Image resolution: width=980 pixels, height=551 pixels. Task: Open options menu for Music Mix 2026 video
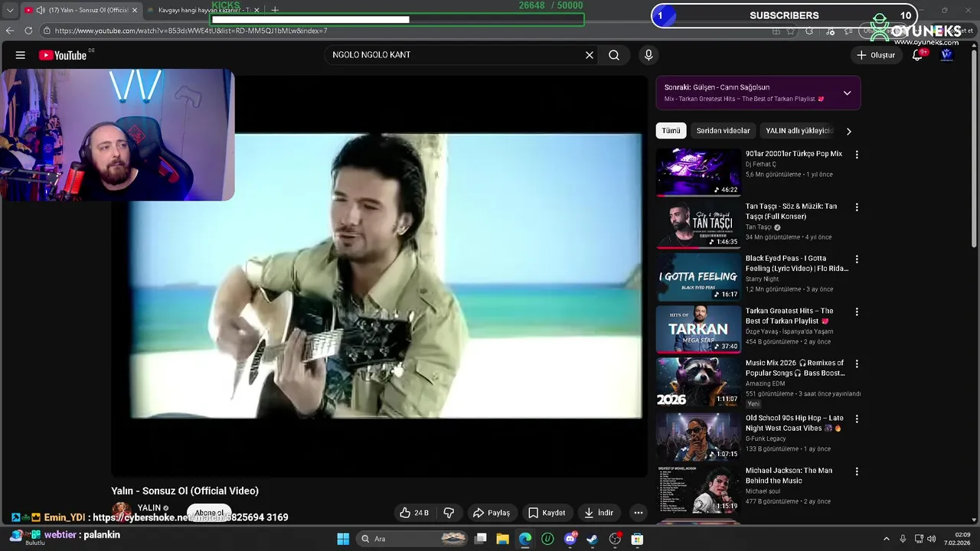857,364
